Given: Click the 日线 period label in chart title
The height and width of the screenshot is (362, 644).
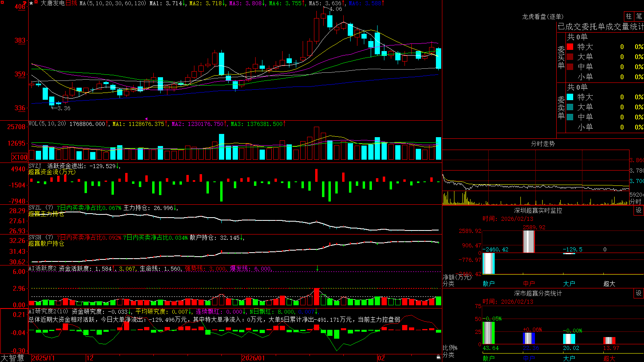Looking at the screenshot, I should pyautogui.click(x=71, y=3).
